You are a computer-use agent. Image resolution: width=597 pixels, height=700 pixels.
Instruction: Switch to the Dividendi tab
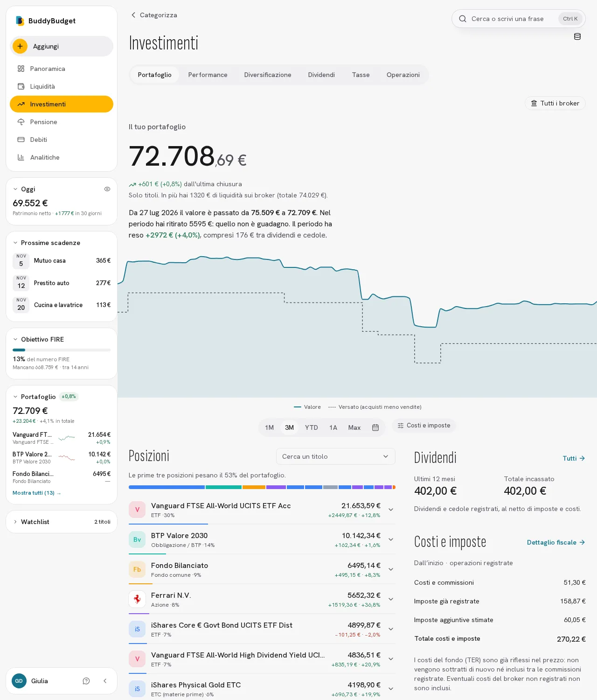point(321,75)
